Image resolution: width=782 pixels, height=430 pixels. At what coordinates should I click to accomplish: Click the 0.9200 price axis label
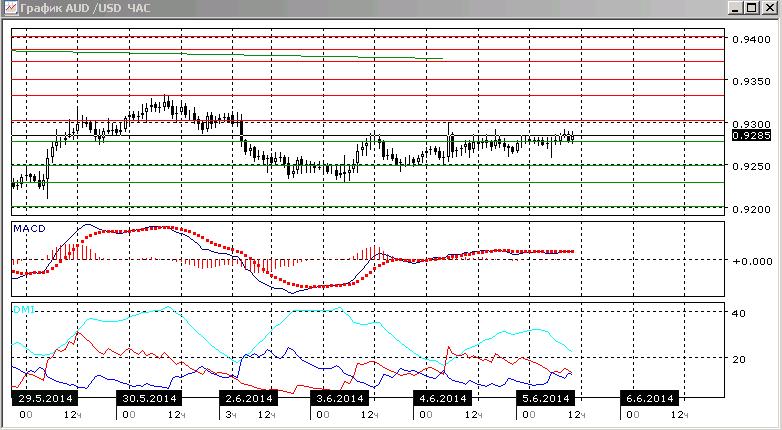pyautogui.click(x=751, y=209)
